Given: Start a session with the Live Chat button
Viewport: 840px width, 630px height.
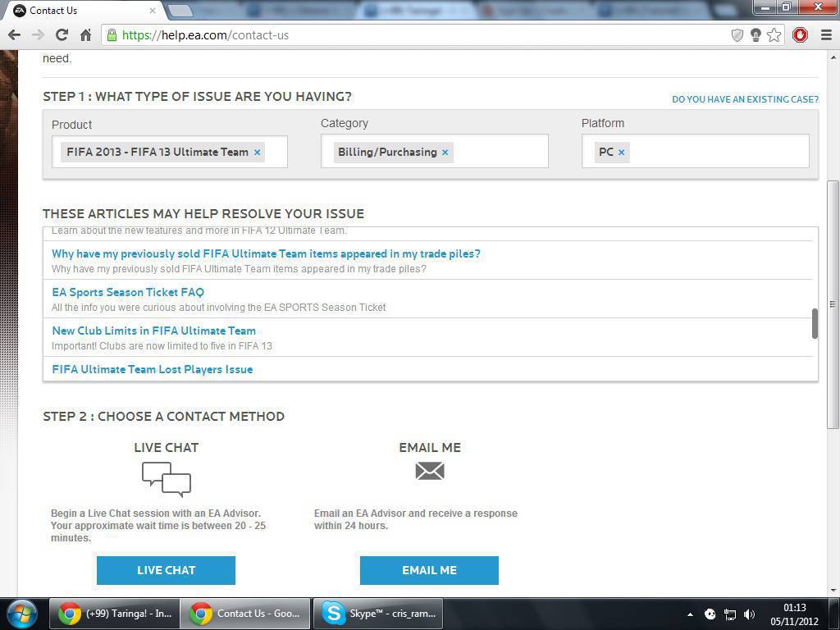Looking at the screenshot, I should pos(166,571).
